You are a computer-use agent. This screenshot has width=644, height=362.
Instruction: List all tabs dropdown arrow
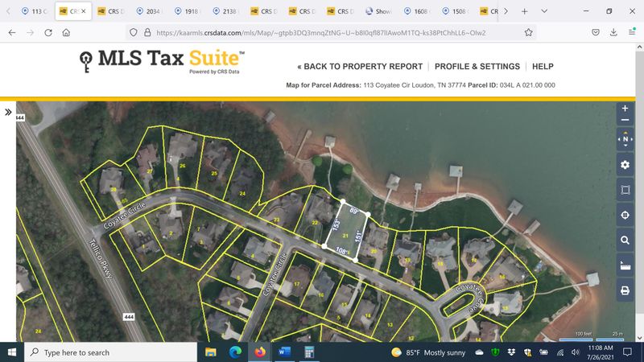544,11
